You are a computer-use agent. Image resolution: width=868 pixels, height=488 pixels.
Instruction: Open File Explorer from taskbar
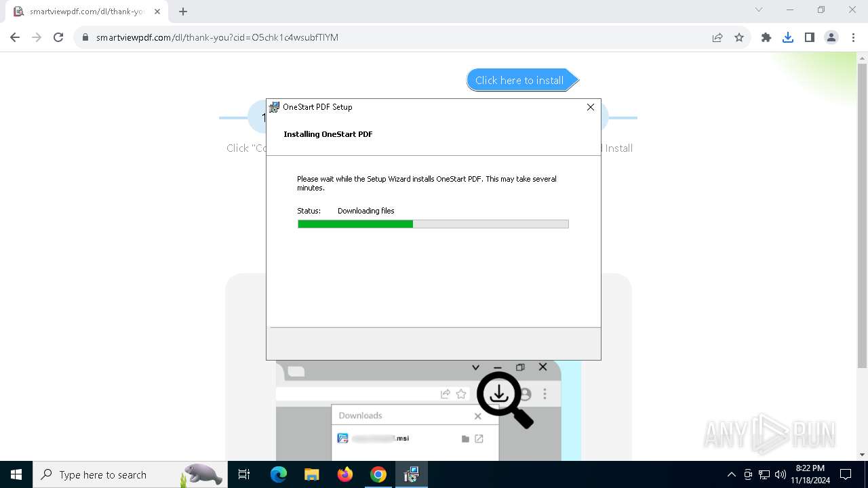312,474
